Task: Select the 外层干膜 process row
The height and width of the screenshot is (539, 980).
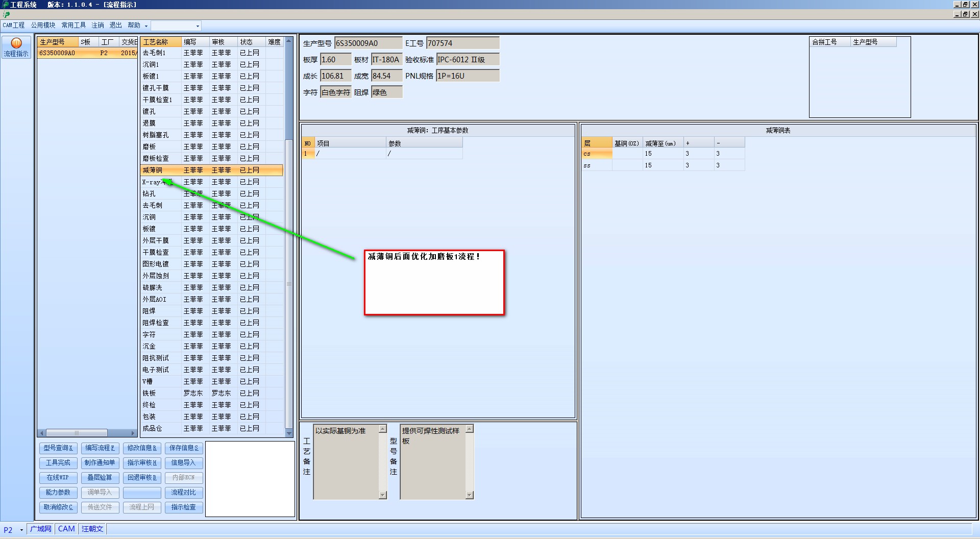Action: [212, 241]
